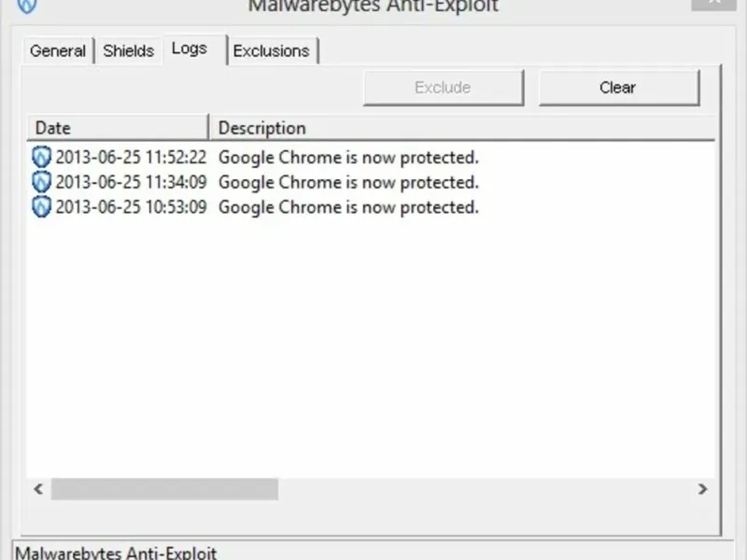Open the Exclusions tab
Screen dimensions: 747x560
pyautogui.click(x=273, y=51)
